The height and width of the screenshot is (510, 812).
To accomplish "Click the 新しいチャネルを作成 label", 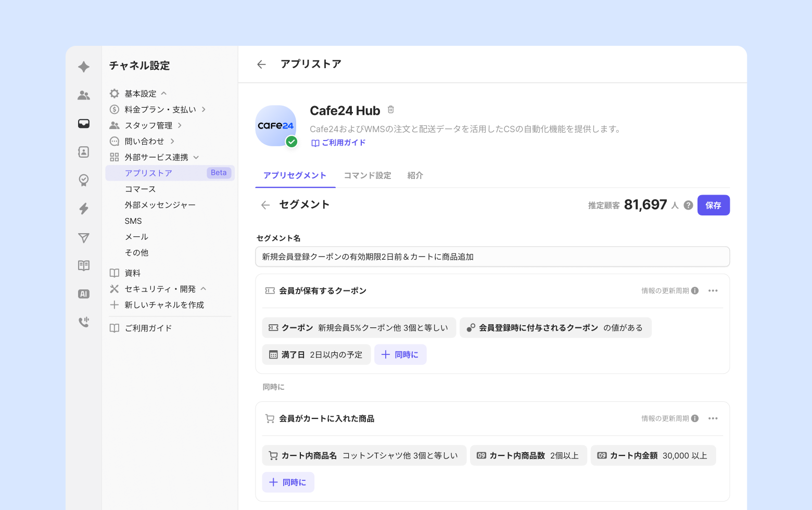I will click(164, 305).
